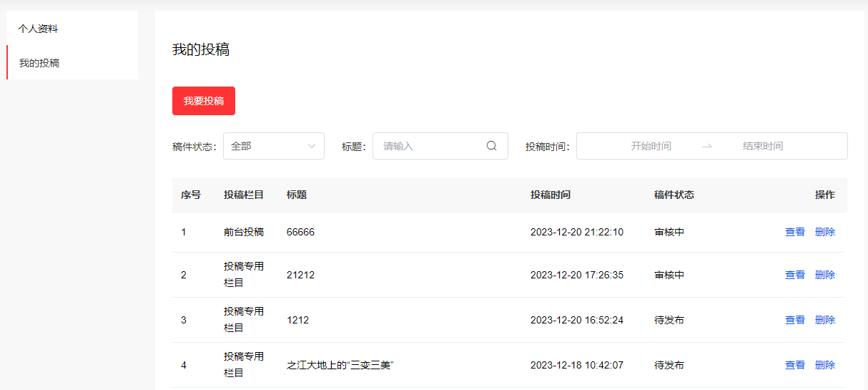
Task: View the 之江大地上的"三变三美" submission
Action: (x=794, y=365)
